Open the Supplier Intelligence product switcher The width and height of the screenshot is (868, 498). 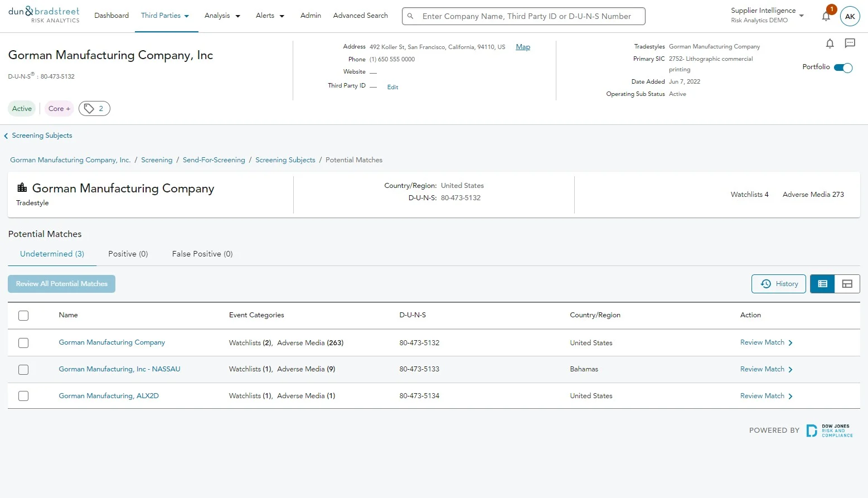[x=767, y=15]
